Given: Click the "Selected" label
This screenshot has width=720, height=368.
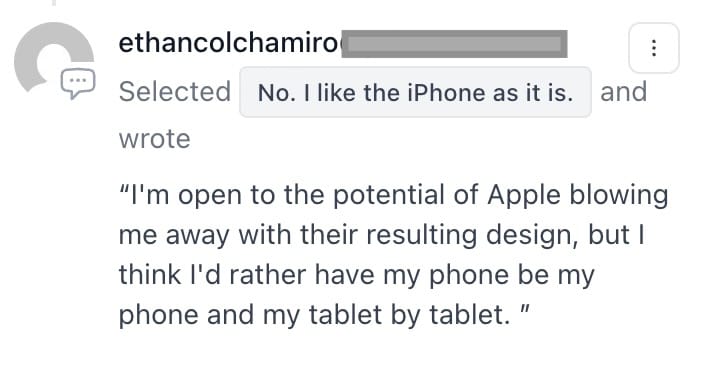Looking at the screenshot, I should click(x=175, y=92).
